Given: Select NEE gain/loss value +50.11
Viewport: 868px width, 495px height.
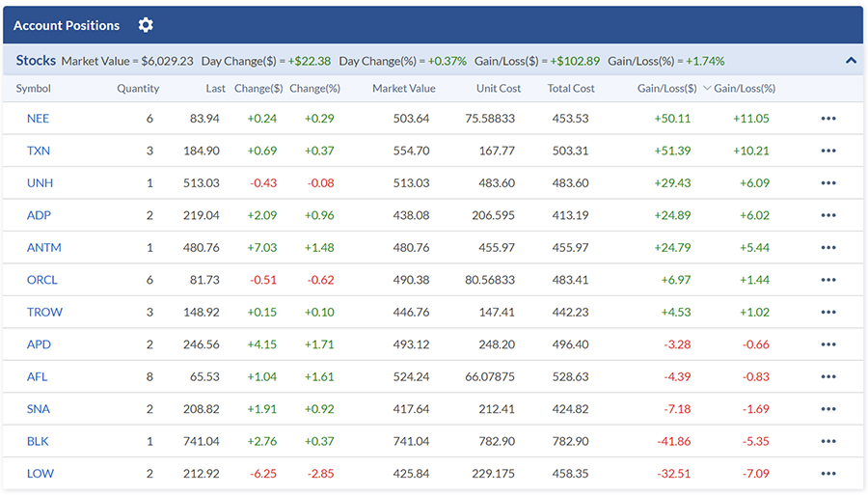Looking at the screenshot, I should pos(672,119).
